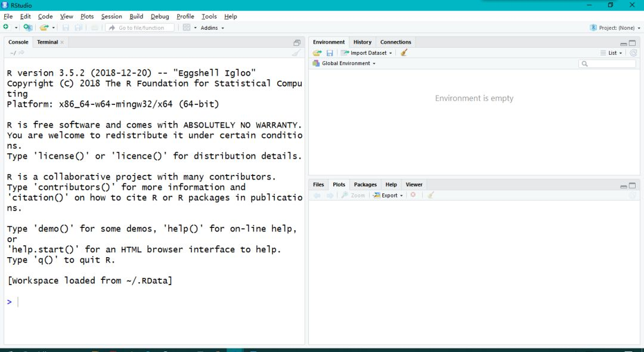
Task: Switch to the Files tab
Action: pos(318,184)
